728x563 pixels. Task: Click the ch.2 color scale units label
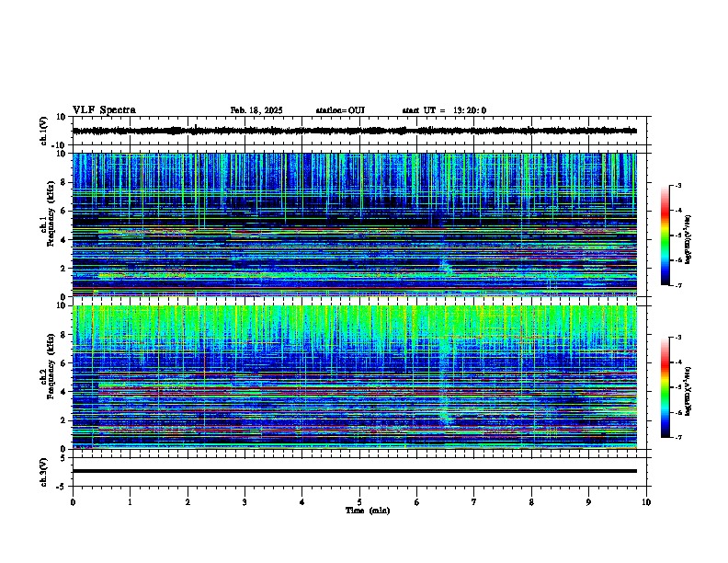[x=688, y=392]
